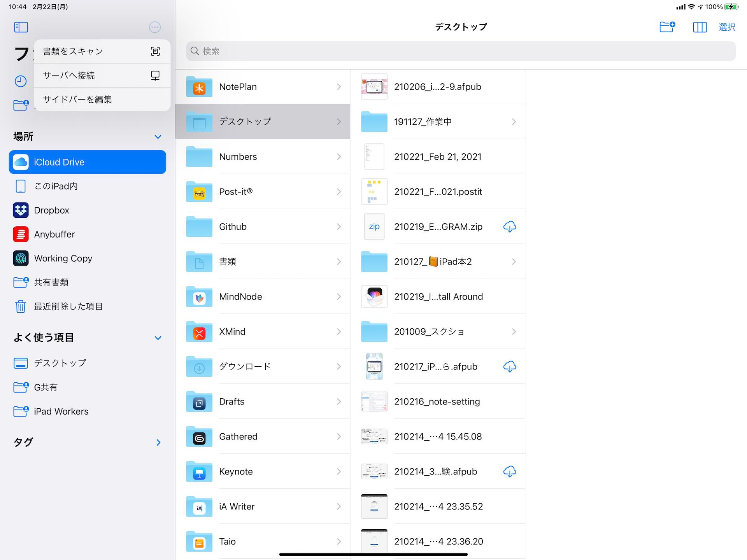This screenshot has height=560, width=747.
Task: Open 210214_...4 15.45.08 screenshot
Action: tap(438, 437)
